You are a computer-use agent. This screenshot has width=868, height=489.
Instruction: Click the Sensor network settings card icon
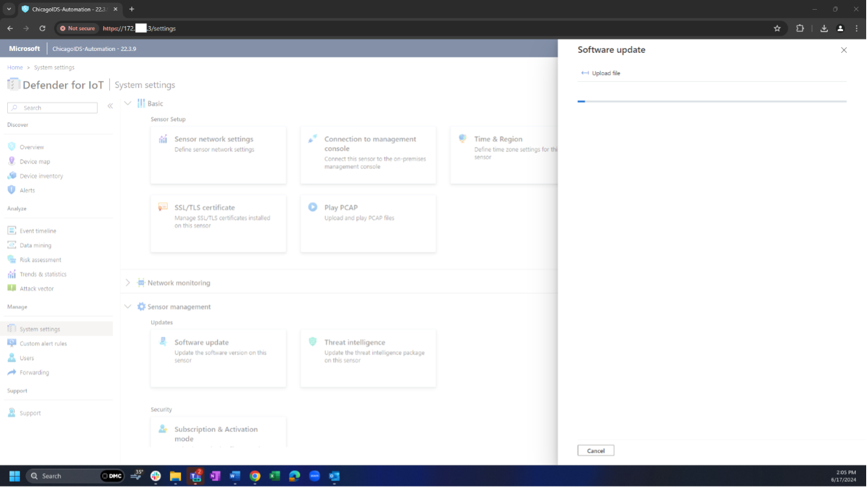tap(163, 139)
